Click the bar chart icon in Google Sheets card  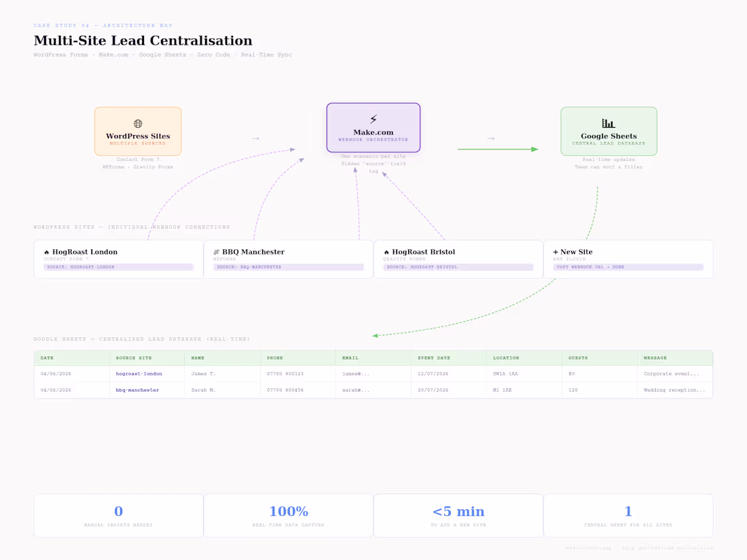click(x=608, y=124)
